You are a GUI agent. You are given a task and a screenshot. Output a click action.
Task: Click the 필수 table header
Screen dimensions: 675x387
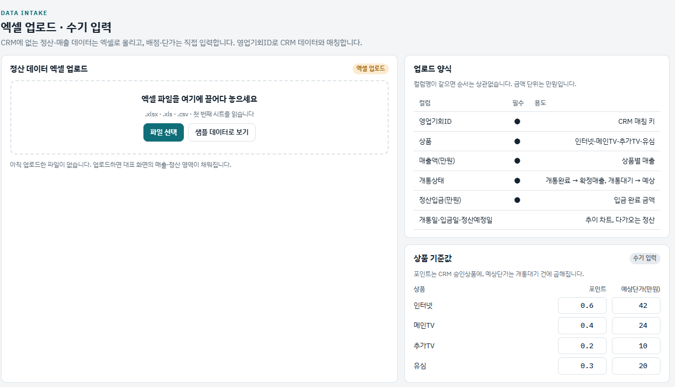(x=518, y=103)
